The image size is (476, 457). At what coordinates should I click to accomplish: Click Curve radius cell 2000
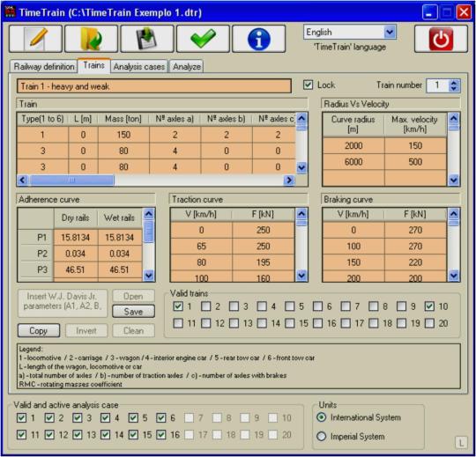[353, 146]
